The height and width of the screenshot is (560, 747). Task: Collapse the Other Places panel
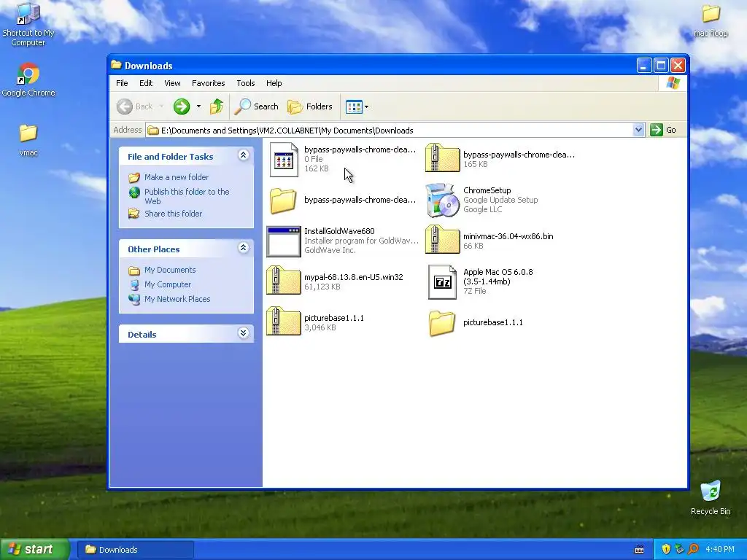243,248
